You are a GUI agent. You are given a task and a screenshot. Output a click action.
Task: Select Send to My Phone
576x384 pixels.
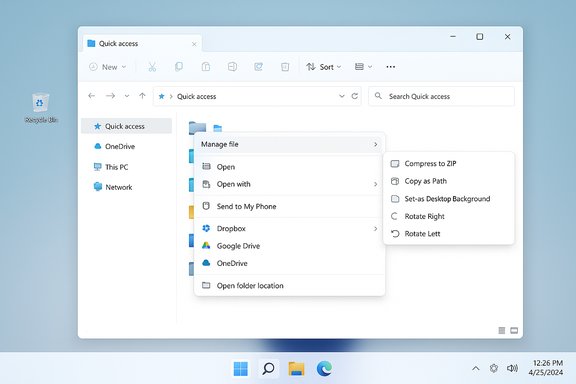click(289, 207)
